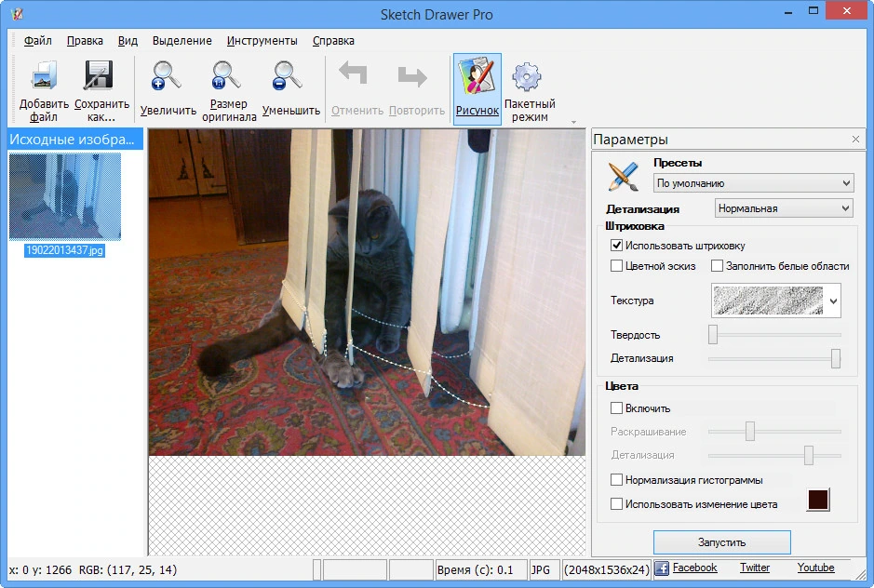Zoom out using the Уменьшить magnifier
874x588 pixels.
pos(288,76)
